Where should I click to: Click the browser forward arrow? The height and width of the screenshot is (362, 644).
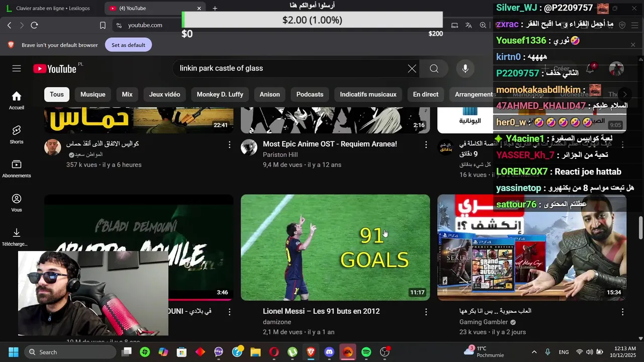pos(22,25)
